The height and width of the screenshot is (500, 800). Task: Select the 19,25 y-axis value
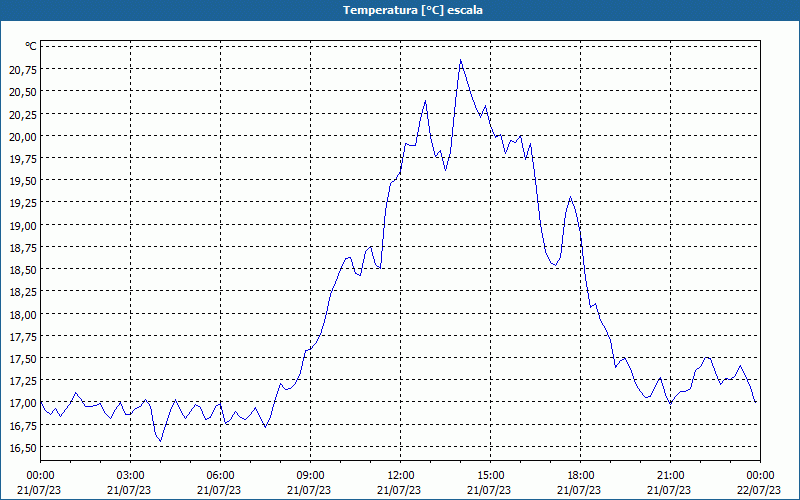[23, 203]
